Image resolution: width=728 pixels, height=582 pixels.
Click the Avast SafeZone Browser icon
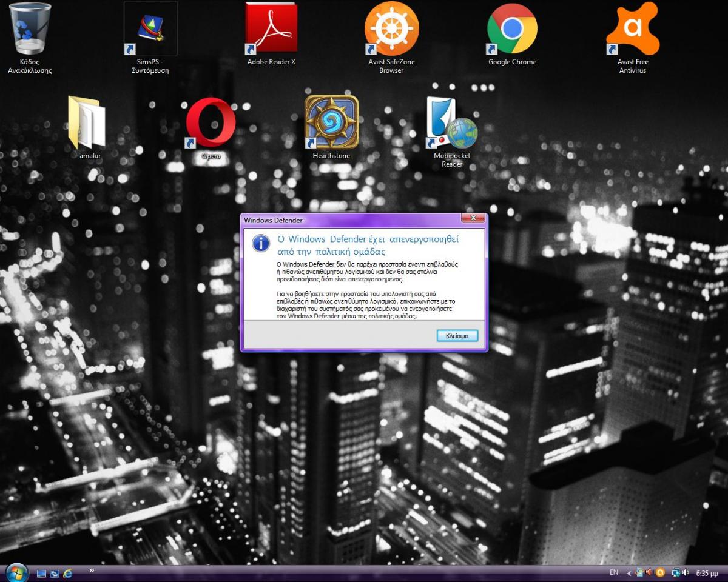pyautogui.click(x=391, y=29)
